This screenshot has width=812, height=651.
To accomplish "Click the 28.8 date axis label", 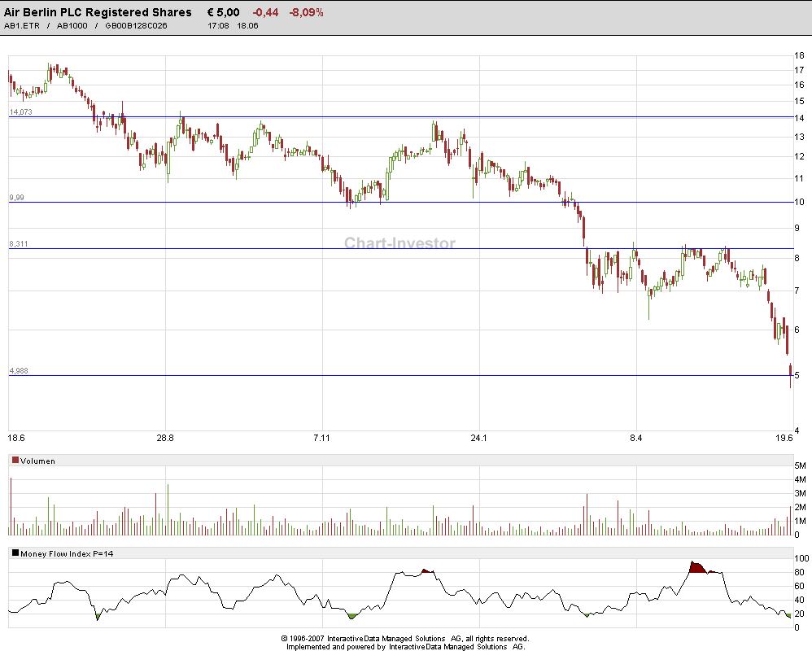I will [x=165, y=438].
